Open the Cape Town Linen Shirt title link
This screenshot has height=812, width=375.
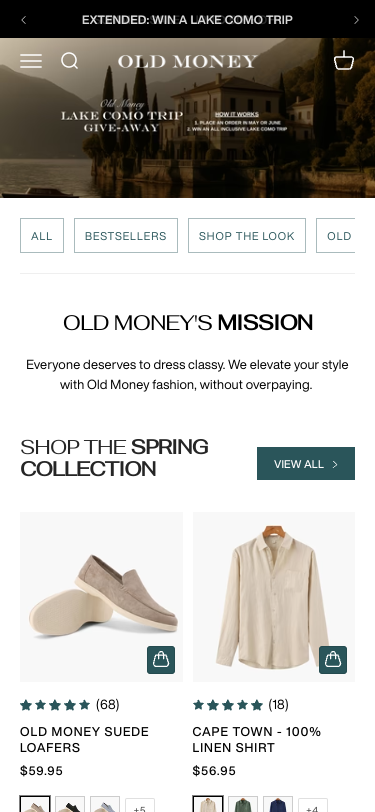(256, 740)
